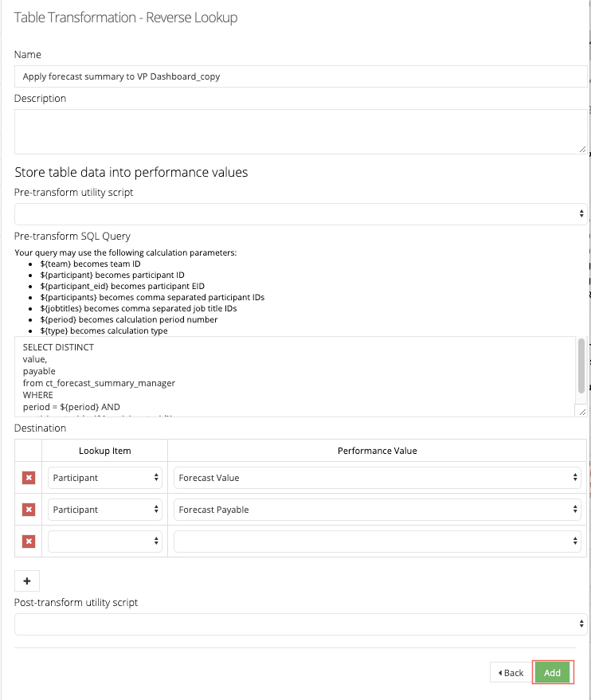Change the Forecast Value performance dropdown

click(378, 478)
